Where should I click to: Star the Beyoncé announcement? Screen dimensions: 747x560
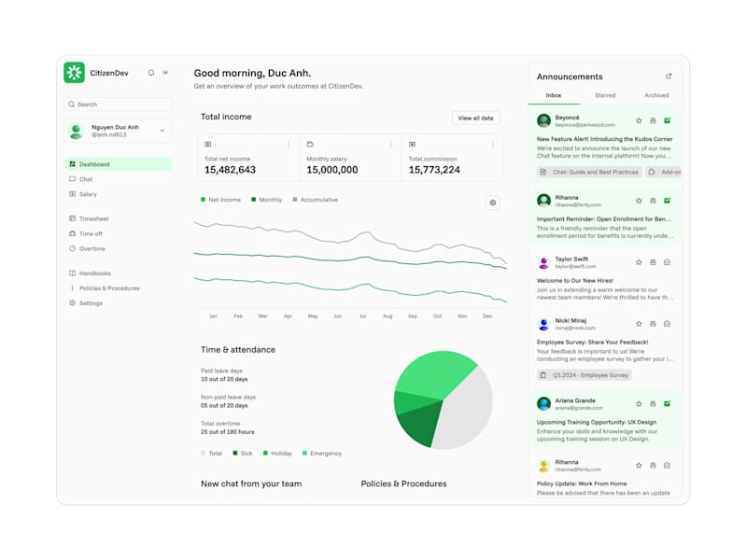[639, 121]
